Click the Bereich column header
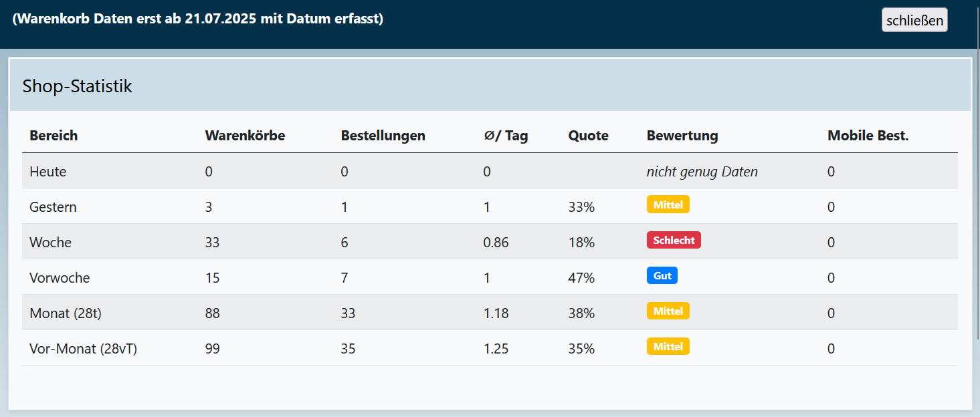This screenshot has height=417, width=980. (x=54, y=136)
